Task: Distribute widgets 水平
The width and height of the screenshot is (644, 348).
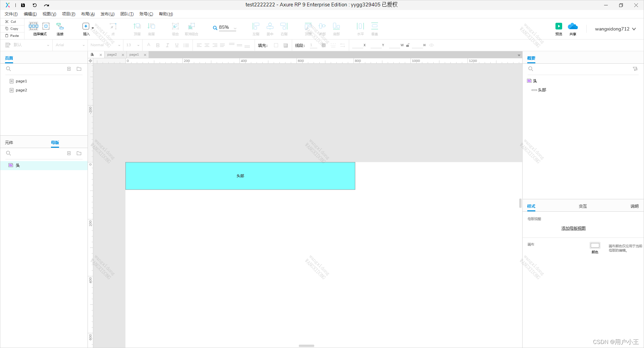Action: pyautogui.click(x=361, y=29)
